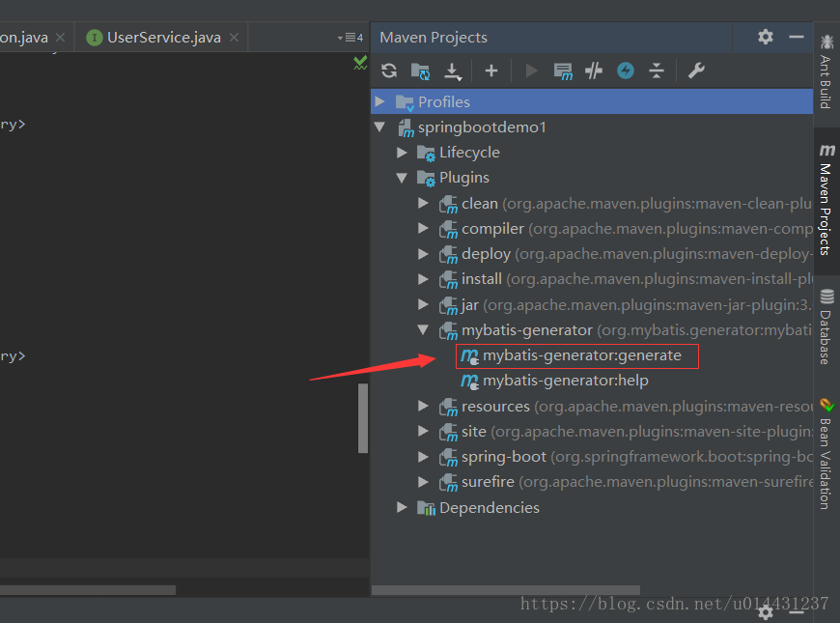This screenshot has height=623, width=840.
Task: Expand the Dependencies node
Action: [x=402, y=507]
